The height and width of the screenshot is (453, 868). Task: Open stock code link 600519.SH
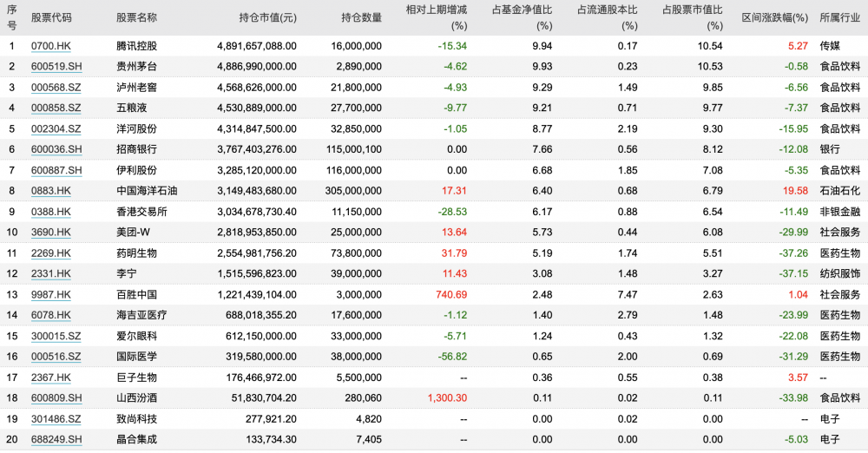click(x=56, y=67)
